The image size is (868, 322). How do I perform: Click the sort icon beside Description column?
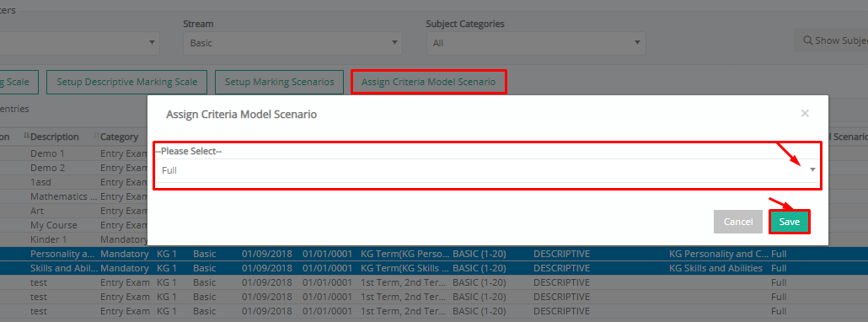(27, 136)
